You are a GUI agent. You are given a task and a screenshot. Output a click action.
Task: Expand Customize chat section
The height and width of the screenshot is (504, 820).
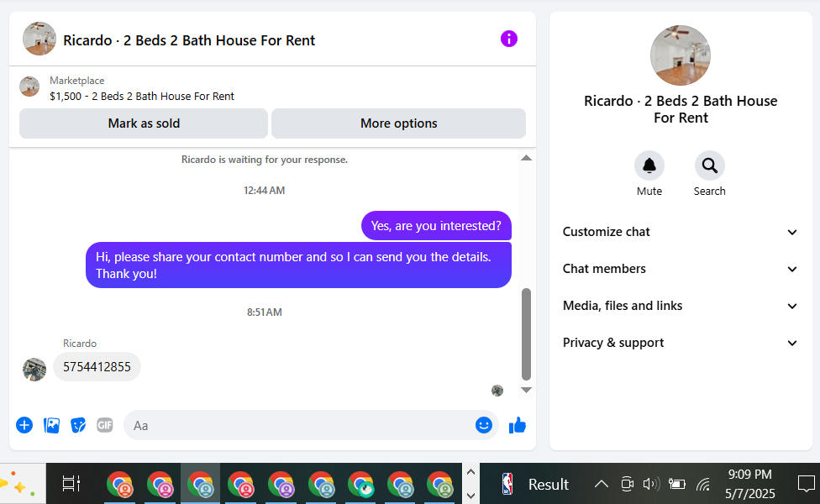point(681,232)
